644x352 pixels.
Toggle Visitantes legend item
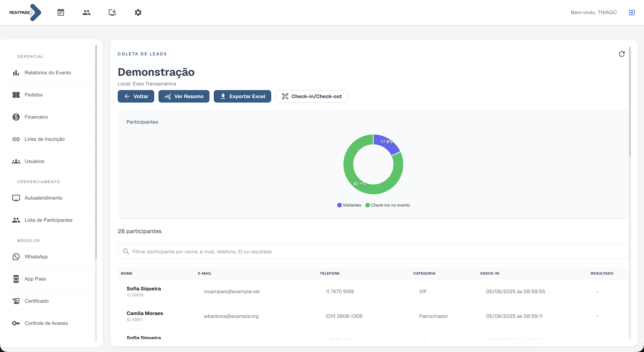(349, 205)
